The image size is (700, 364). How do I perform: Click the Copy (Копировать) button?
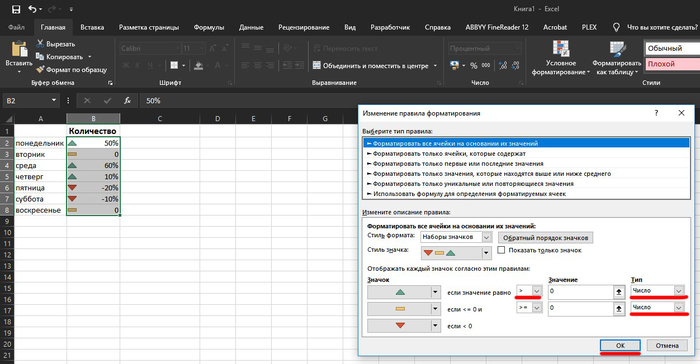(59, 57)
